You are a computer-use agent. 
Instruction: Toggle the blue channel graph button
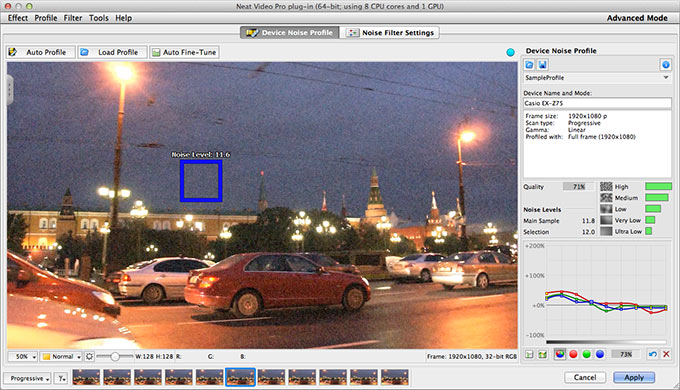click(600, 354)
